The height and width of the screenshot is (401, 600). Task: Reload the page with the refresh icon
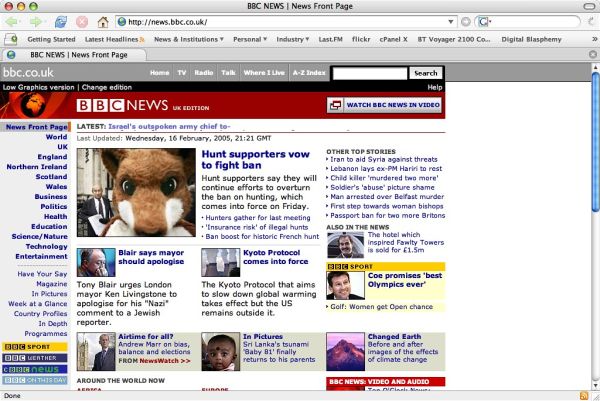(60, 22)
